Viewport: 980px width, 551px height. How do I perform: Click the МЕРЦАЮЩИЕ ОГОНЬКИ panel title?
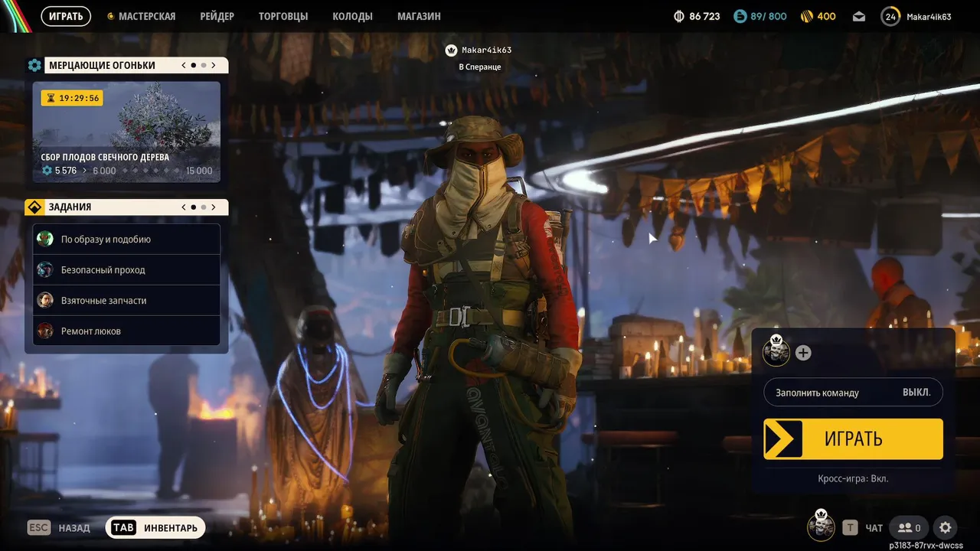[x=102, y=65]
